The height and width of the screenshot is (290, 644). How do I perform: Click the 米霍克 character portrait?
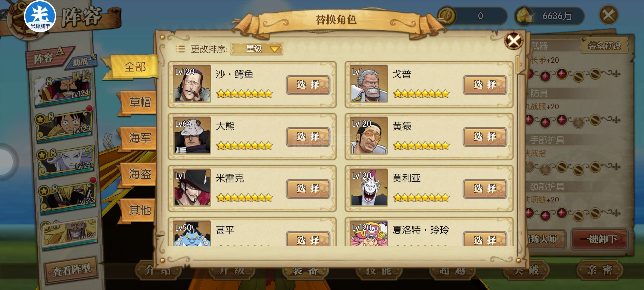192,187
